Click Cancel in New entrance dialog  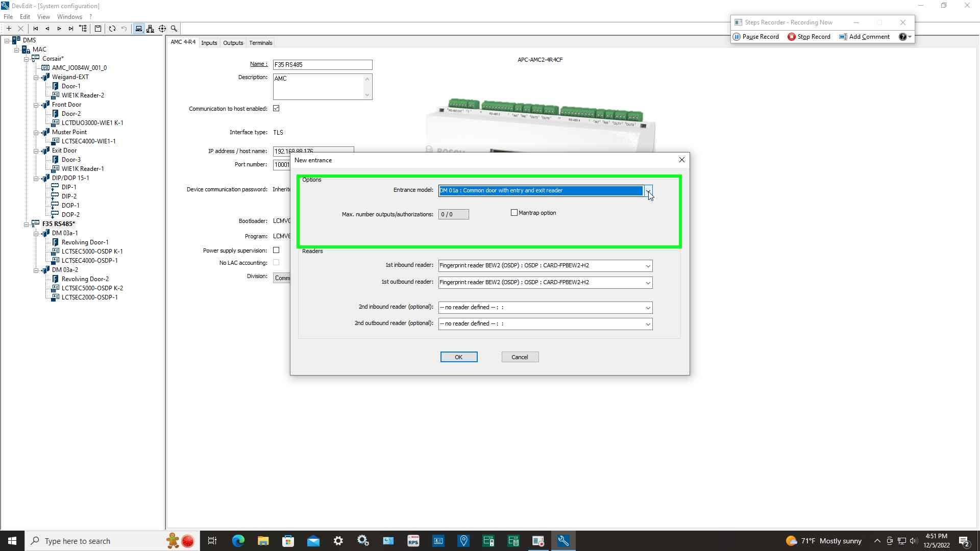520,357
